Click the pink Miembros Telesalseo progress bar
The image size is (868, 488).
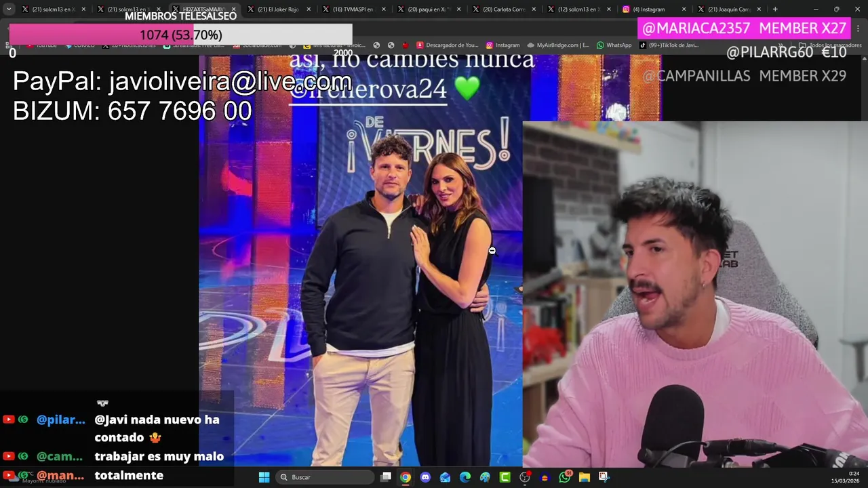(x=180, y=35)
